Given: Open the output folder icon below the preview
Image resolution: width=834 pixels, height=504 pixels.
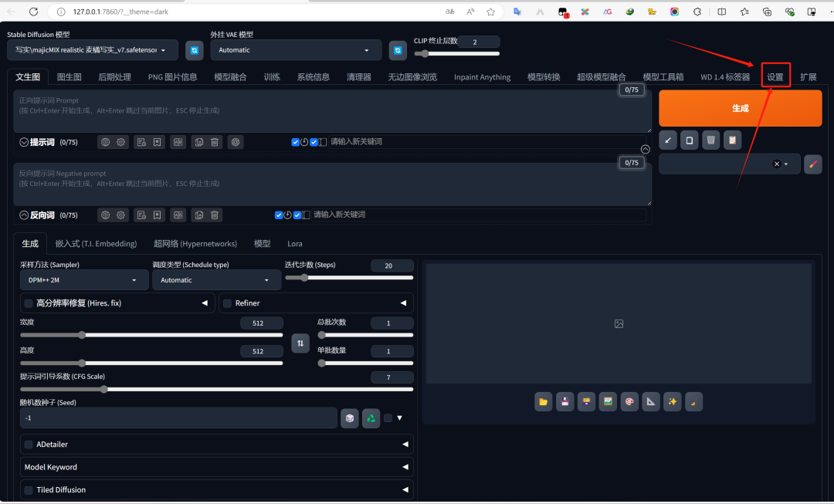Looking at the screenshot, I should tap(543, 401).
